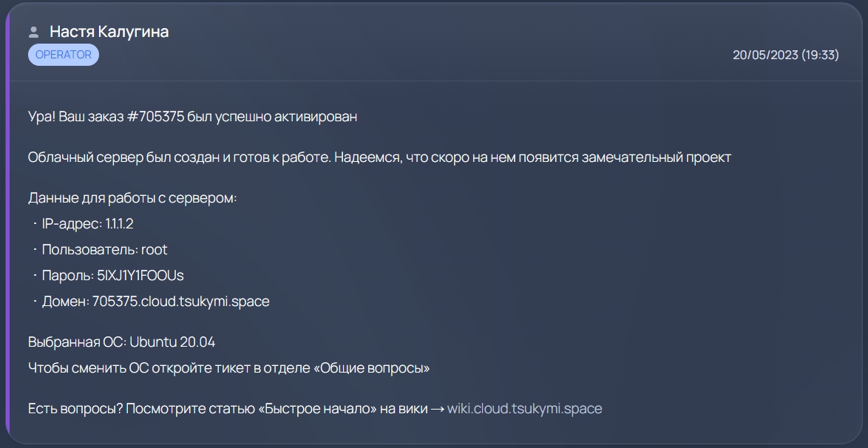
Task: Click the heading Данные для работы с сервером
Action: [x=132, y=198]
